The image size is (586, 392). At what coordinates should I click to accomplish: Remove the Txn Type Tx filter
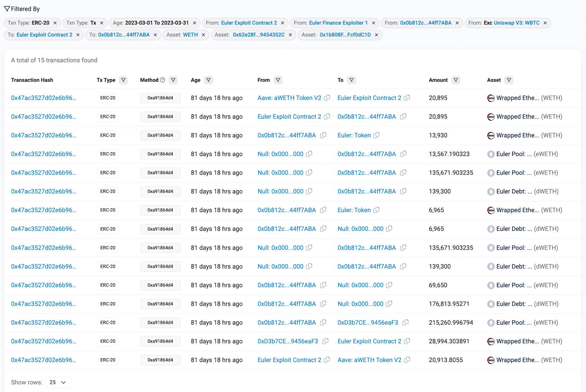coord(101,23)
